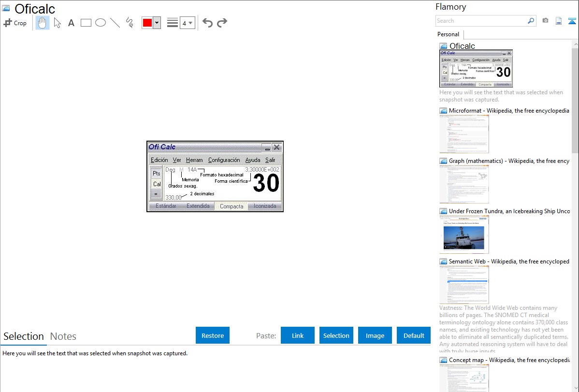Undo the last annotation
This screenshot has width=579, height=392.
(207, 23)
